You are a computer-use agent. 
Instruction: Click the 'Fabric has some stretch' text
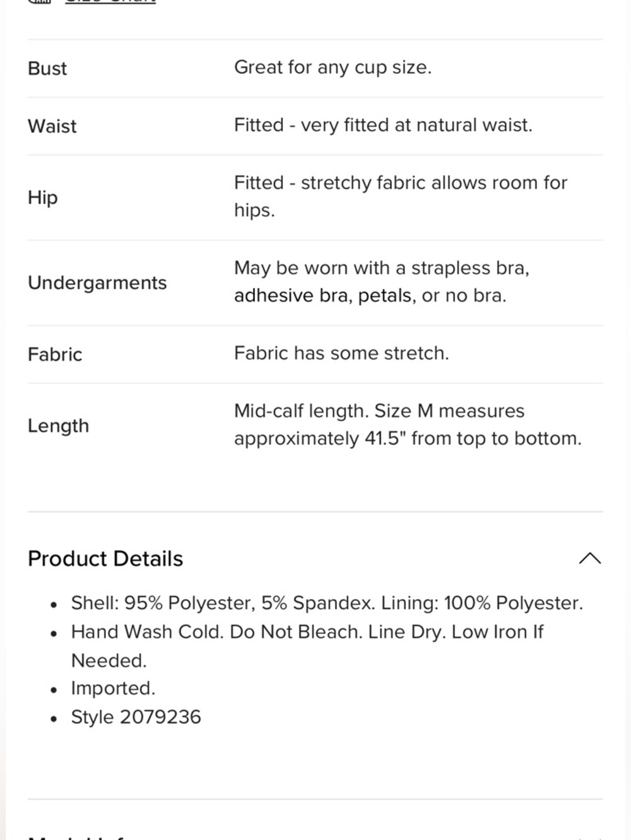pyautogui.click(x=341, y=353)
